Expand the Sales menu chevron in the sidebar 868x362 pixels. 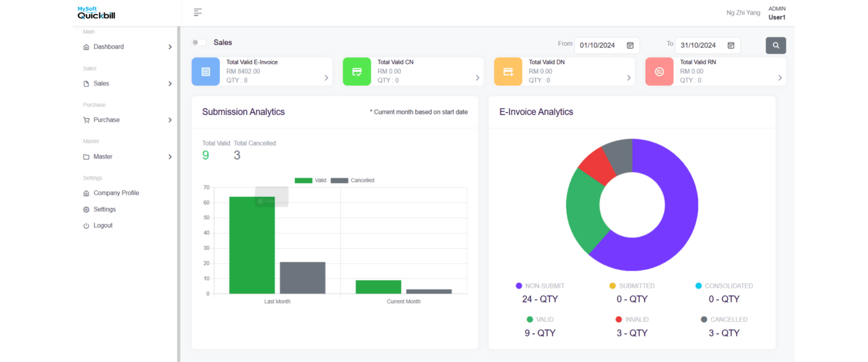[170, 84]
